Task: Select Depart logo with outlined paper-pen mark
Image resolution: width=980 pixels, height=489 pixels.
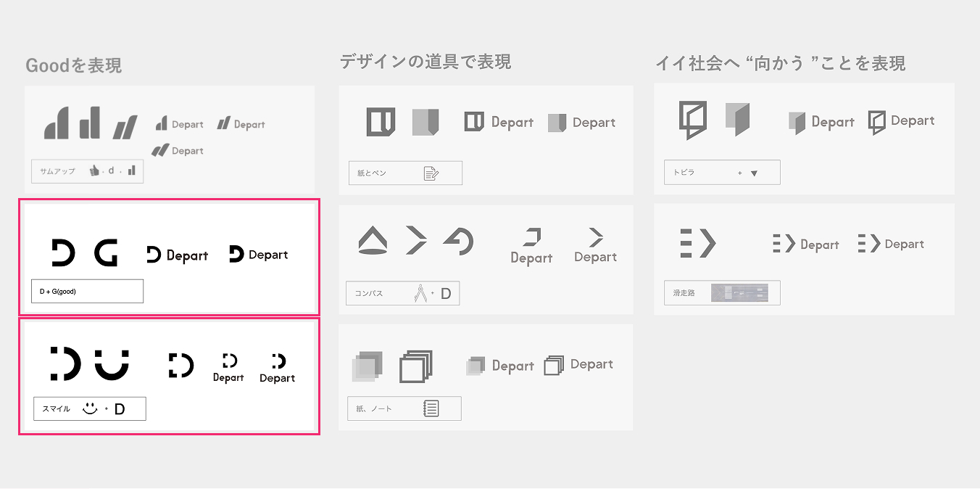Action: (499, 122)
